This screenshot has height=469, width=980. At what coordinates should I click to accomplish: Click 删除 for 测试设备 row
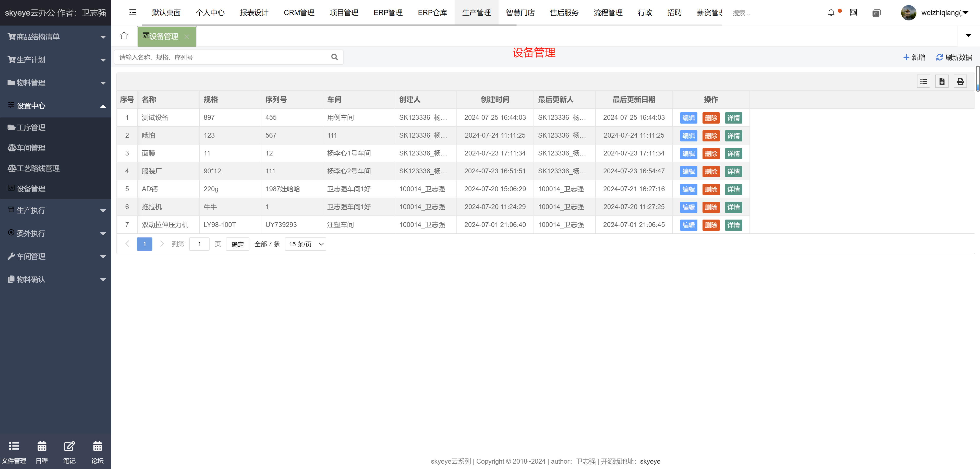[x=711, y=118]
